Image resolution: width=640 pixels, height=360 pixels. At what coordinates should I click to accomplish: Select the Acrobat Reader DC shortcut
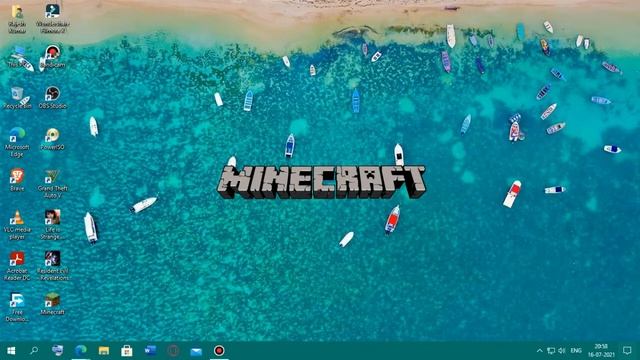tap(17, 267)
